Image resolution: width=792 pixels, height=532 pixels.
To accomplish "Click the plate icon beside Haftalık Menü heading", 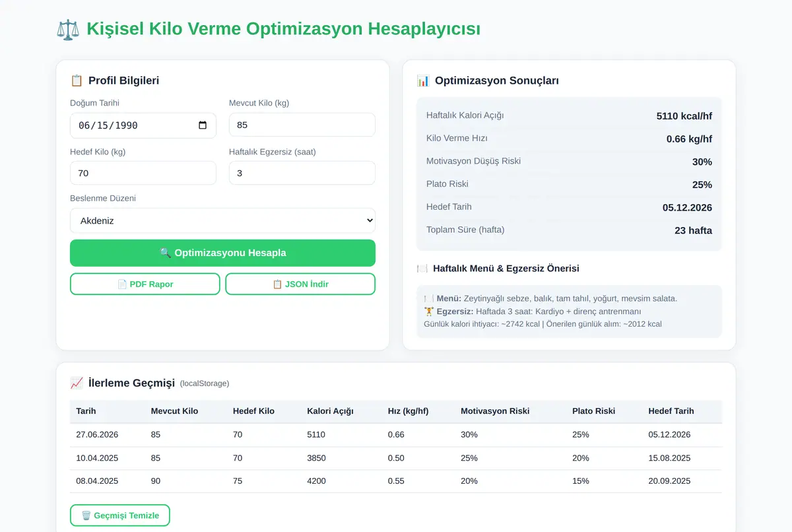I will point(422,269).
